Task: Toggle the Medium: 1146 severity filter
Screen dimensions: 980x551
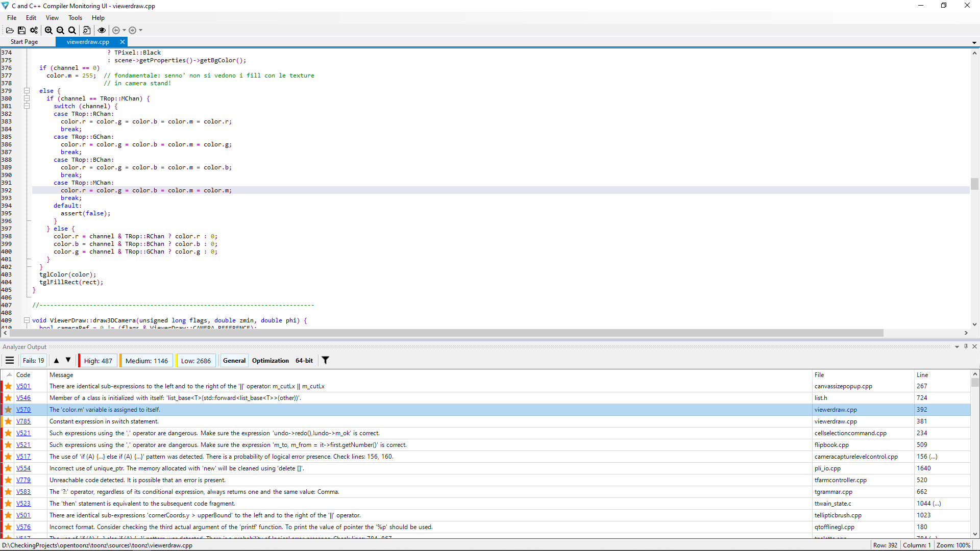Action: tap(146, 361)
